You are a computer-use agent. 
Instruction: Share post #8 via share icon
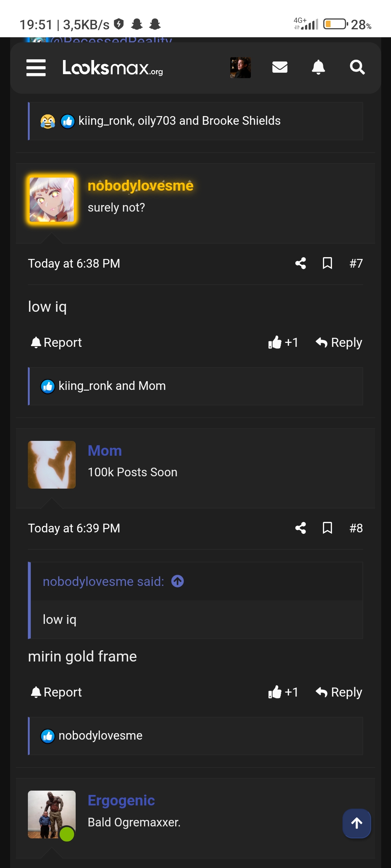tap(300, 528)
